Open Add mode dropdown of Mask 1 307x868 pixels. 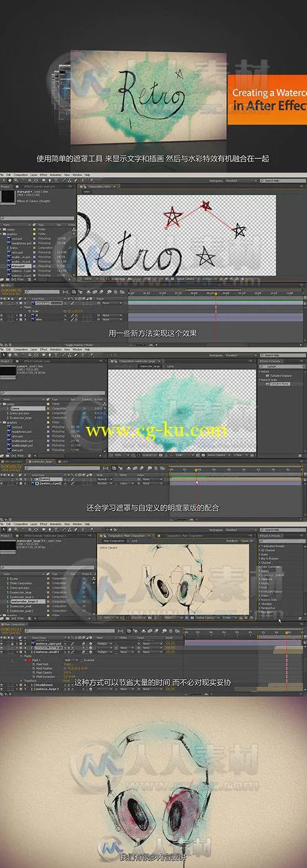point(71,660)
